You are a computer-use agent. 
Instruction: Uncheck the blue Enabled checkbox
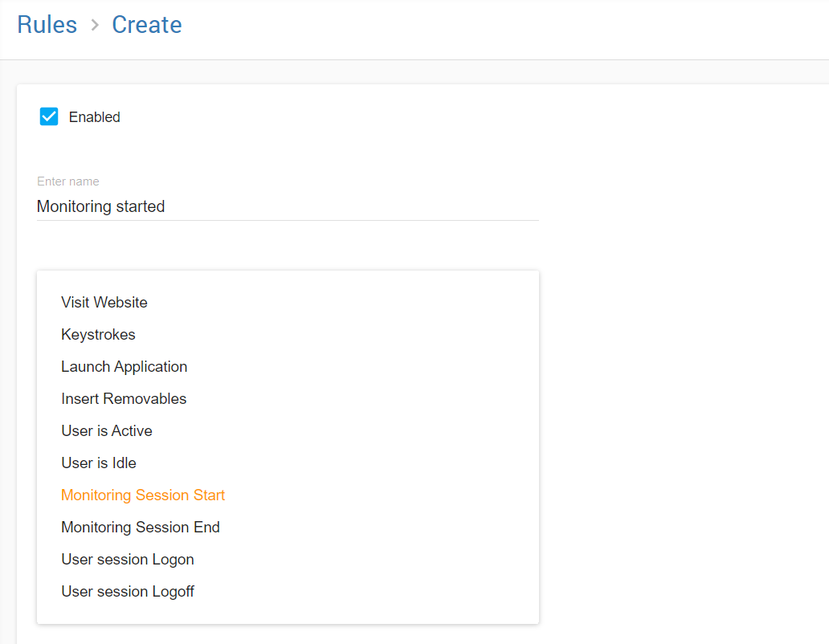pos(49,116)
